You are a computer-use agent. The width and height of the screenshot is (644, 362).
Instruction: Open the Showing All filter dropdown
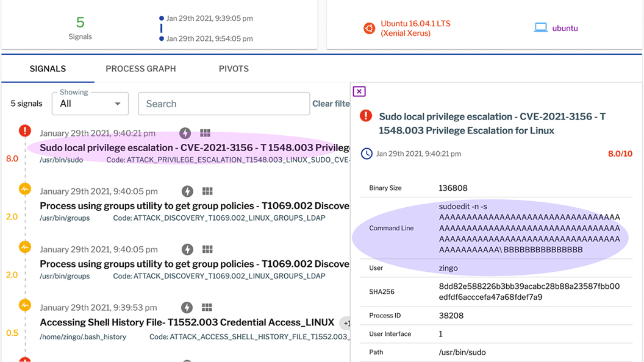coord(90,104)
